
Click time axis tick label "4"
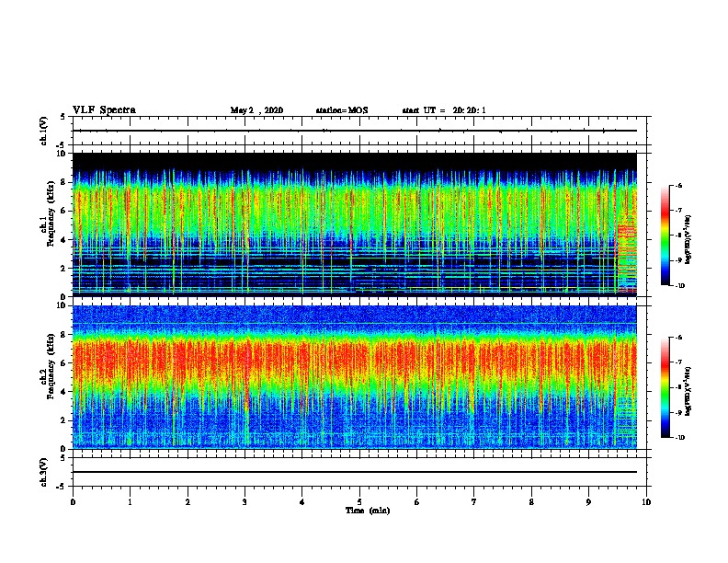coord(302,502)
